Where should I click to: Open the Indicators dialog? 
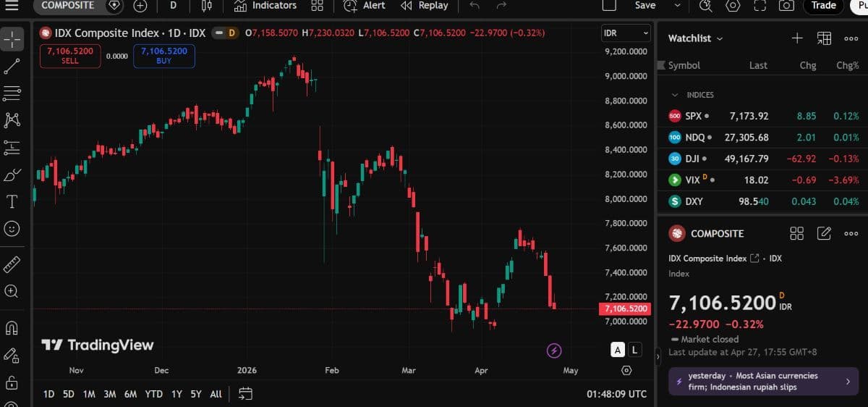click(x=265, y=6)
